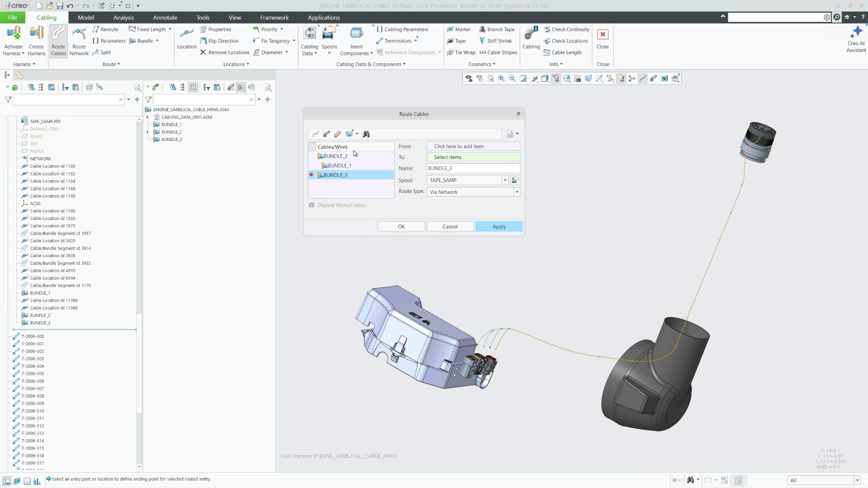Toggle centerline cable display in graphics toolbar

tap(642, 79)
